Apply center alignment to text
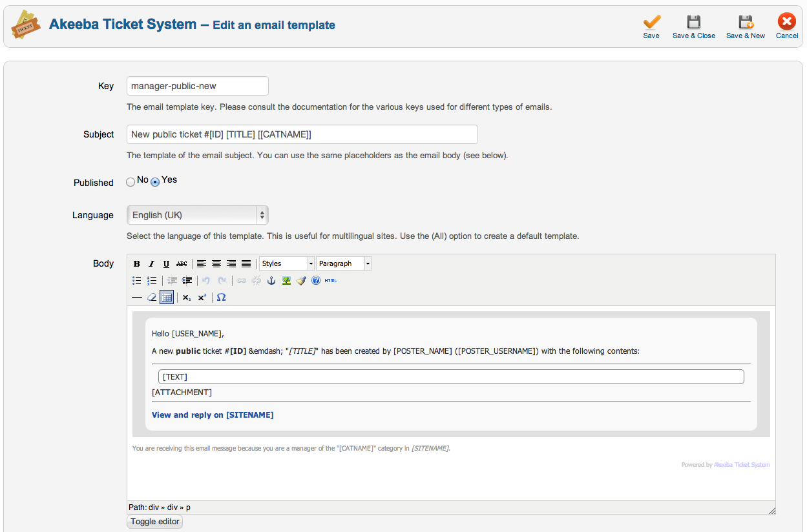This screenshot has width=807, height=532. point(216,263)
